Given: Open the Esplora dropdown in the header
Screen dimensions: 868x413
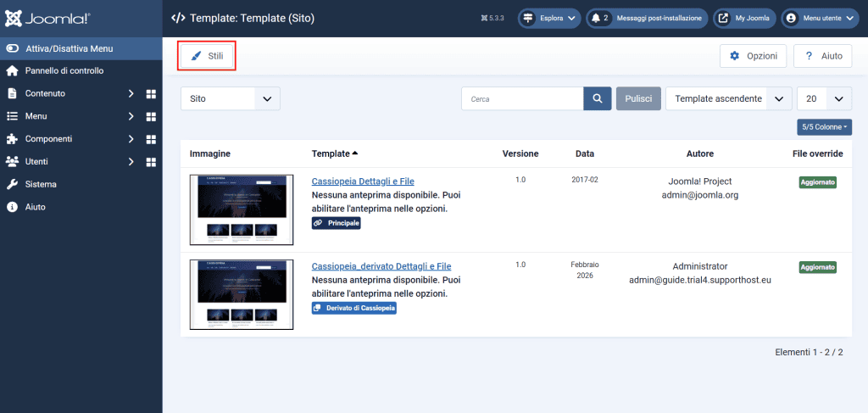Looking at the screenshot, I should [x=549, y=19].
